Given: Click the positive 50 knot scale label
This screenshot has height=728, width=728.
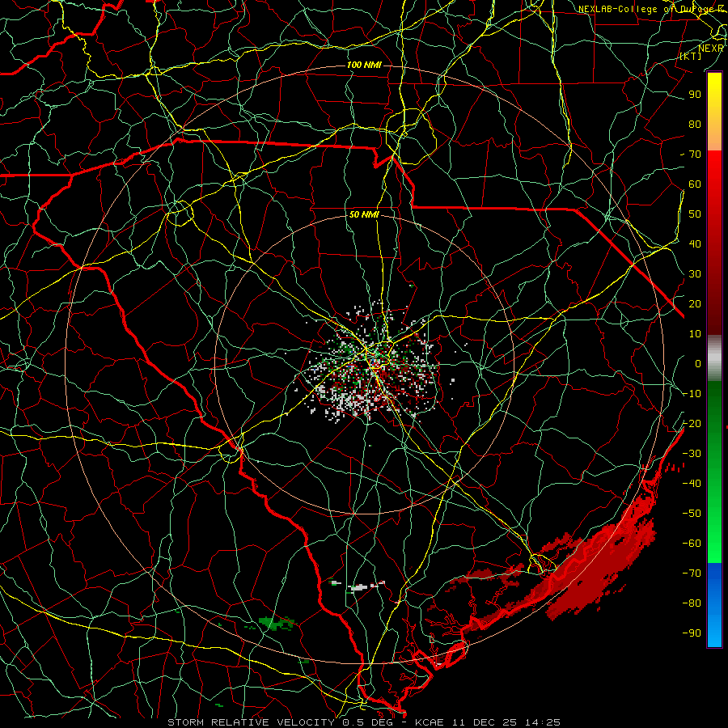Looking at the screenshot, I should tap(695, 214).
